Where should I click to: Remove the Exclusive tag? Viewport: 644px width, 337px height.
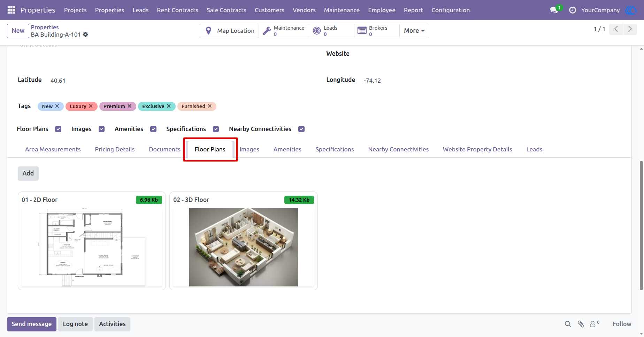point(169,106)
